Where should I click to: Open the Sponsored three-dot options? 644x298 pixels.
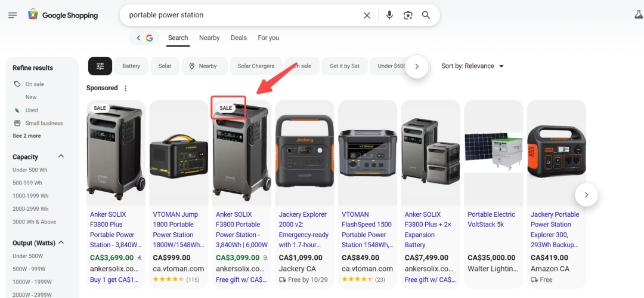pos(125,88)
